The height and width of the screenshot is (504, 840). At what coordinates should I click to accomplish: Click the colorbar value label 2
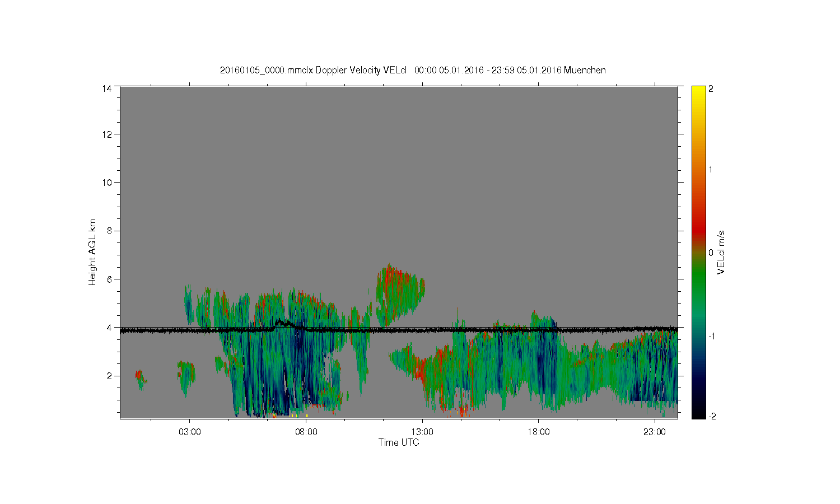pyautogui.click(x=711, y=88)
